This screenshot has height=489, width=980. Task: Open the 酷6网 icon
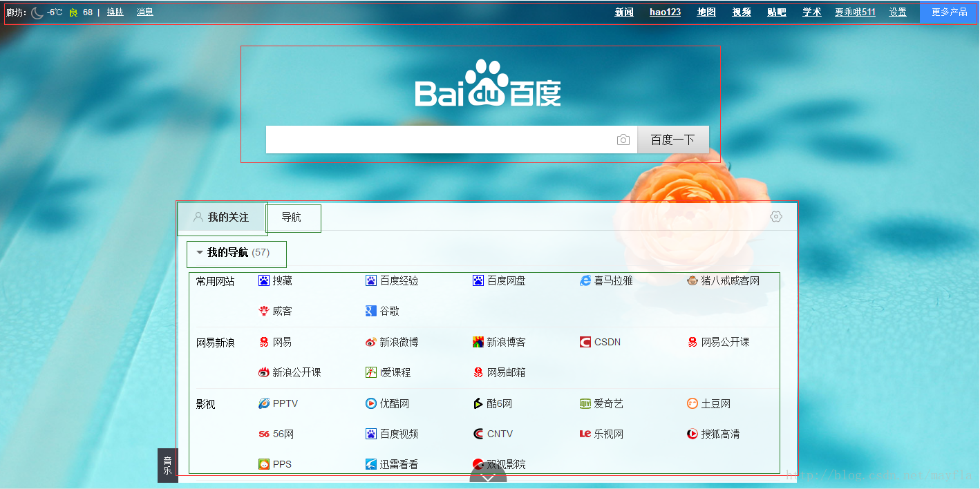point(478,403)
